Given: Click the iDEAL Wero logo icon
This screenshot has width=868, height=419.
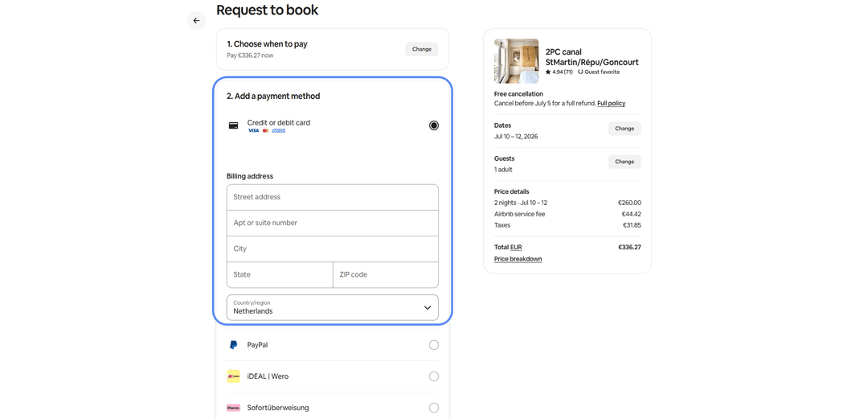Looking at the screenshot, I should coord(234,376).
